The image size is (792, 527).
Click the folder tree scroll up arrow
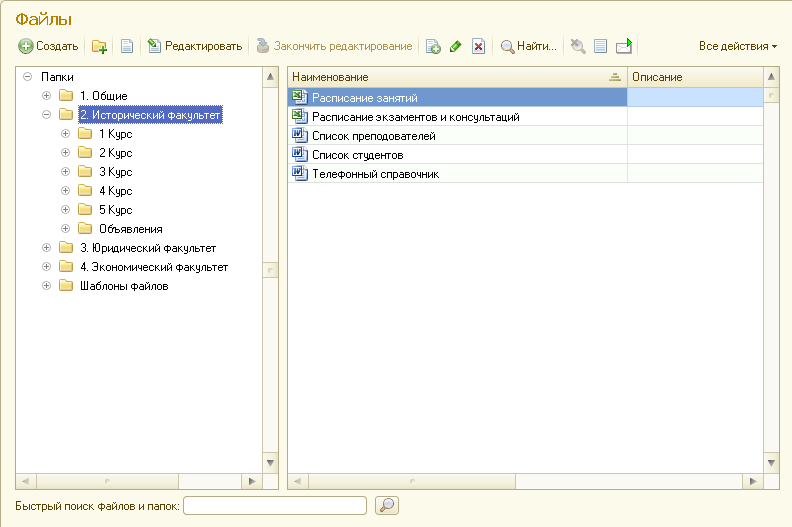(270, 77)
